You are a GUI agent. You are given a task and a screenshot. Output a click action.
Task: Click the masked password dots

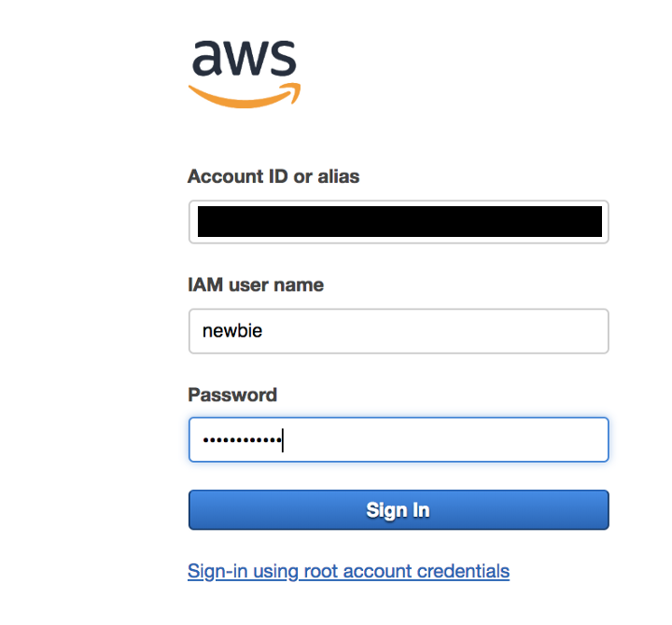[x=241, y=439]
